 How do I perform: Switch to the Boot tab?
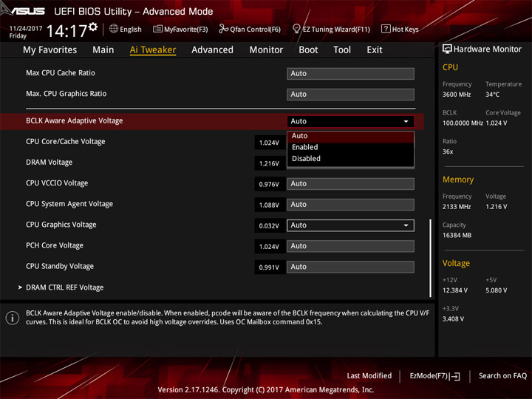(308, 50)
